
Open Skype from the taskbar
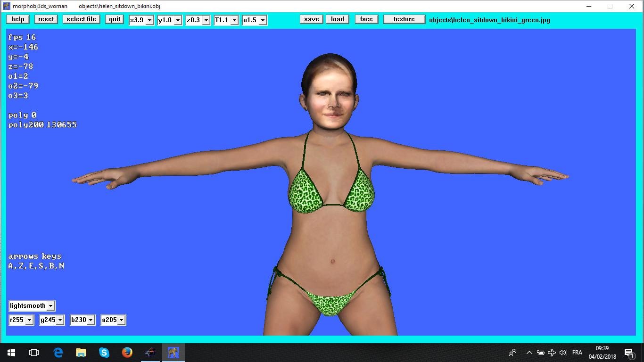(x=104, y=352)
